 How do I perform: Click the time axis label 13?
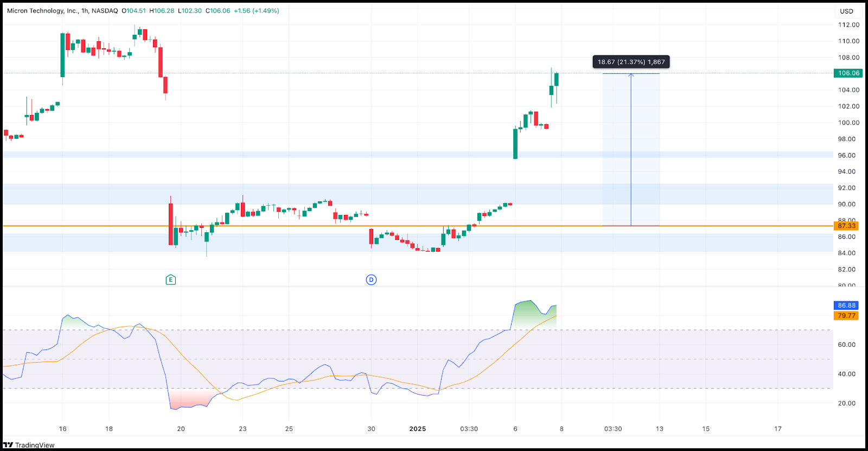click(x=659, y=429)
